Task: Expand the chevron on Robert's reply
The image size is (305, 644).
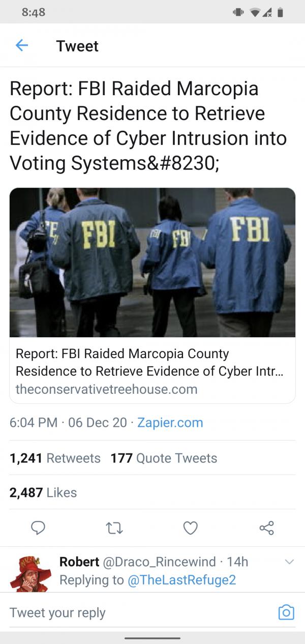Action: point(289,562)
